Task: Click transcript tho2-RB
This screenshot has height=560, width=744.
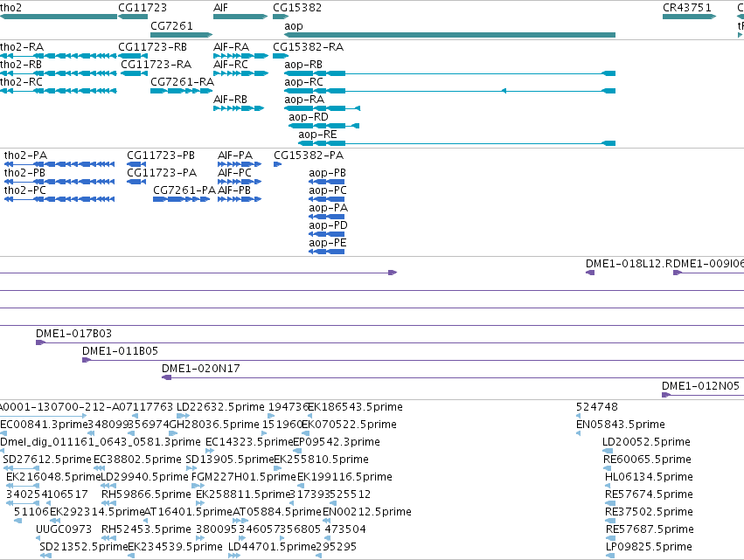Action: click(59, 73)
